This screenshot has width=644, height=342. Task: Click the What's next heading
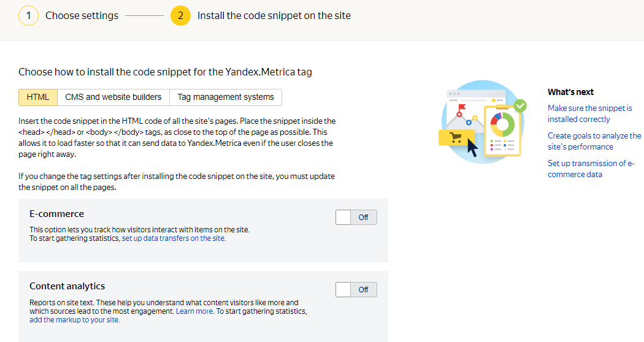click(x=570, y=92)
